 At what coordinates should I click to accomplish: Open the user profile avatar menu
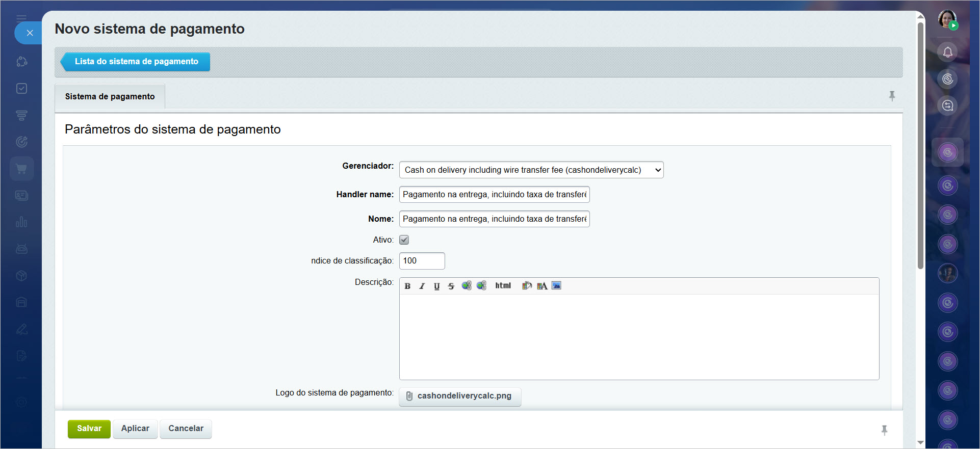tap(947, 19)
